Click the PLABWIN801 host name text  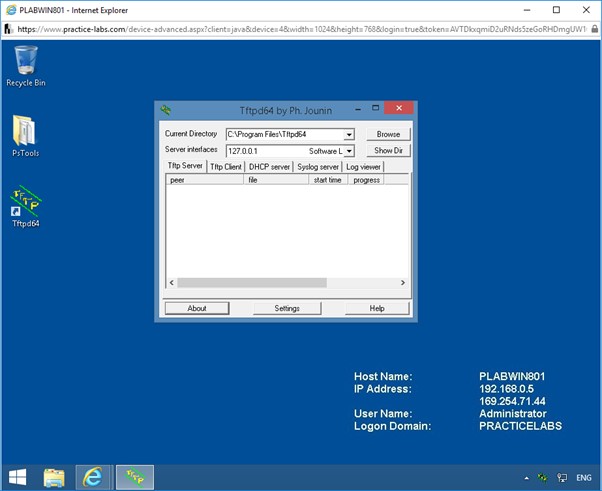pyautogui.click(x=512, y=376)
